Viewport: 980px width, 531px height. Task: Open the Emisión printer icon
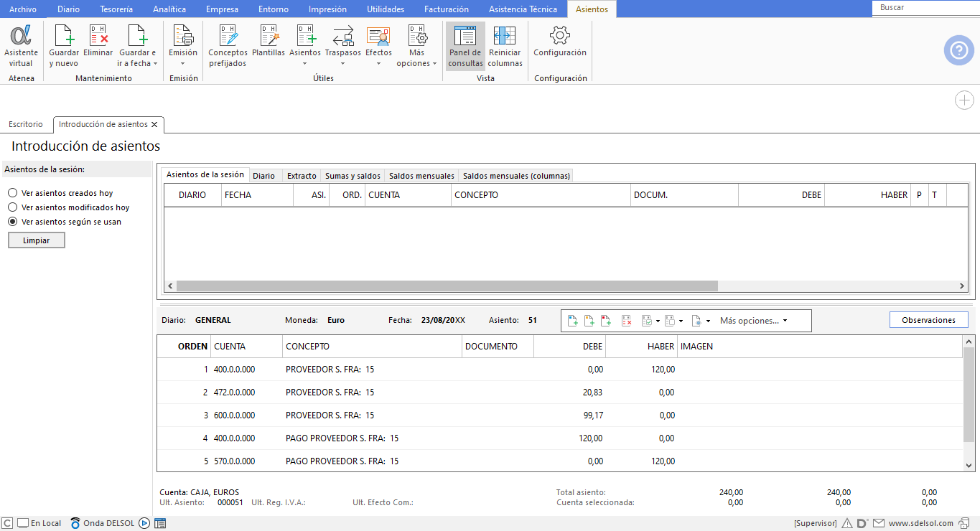[x=183, y=35]
